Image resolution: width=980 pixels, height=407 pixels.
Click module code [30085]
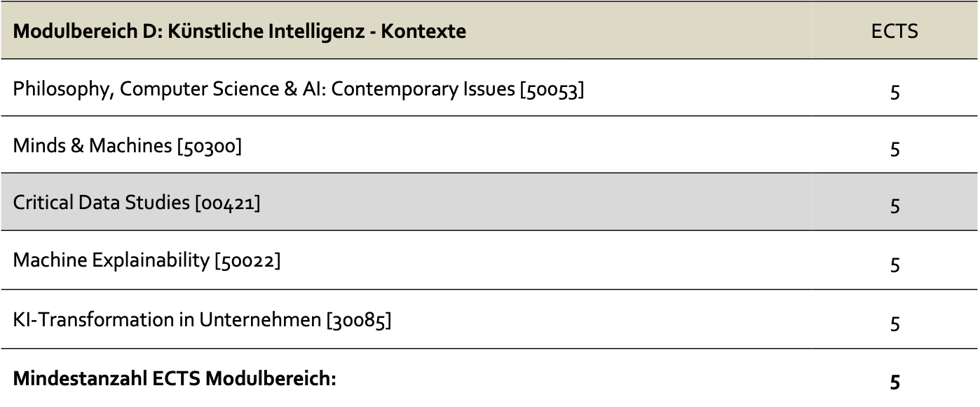pos(358,320)
